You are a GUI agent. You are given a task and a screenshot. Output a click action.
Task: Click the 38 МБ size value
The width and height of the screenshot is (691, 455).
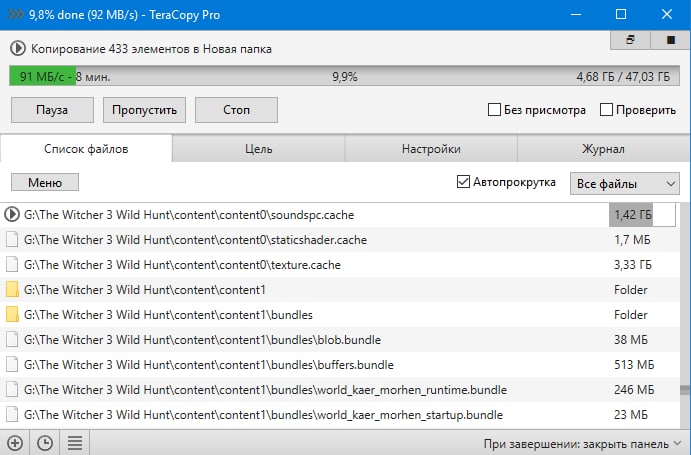(x=631, y=339)
